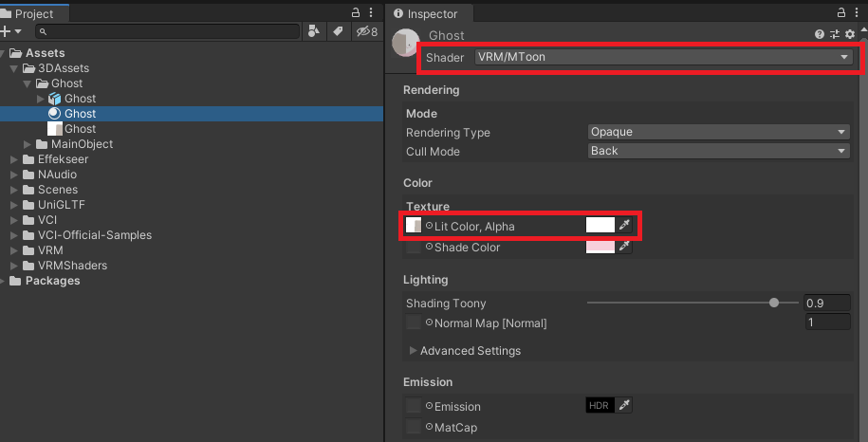Open Shade Color texture picker circle
This screenshot has height=442, width=868.
(x=429, y=247)
